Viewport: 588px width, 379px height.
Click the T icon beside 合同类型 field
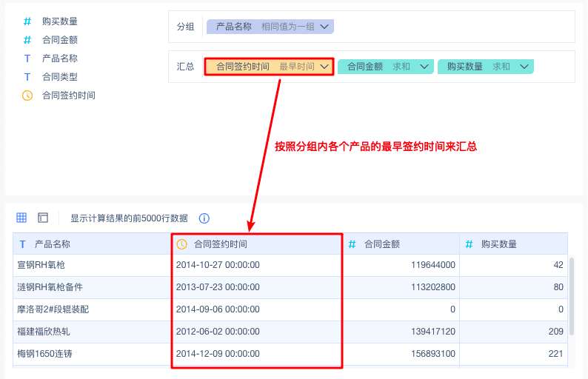point(27,77)
